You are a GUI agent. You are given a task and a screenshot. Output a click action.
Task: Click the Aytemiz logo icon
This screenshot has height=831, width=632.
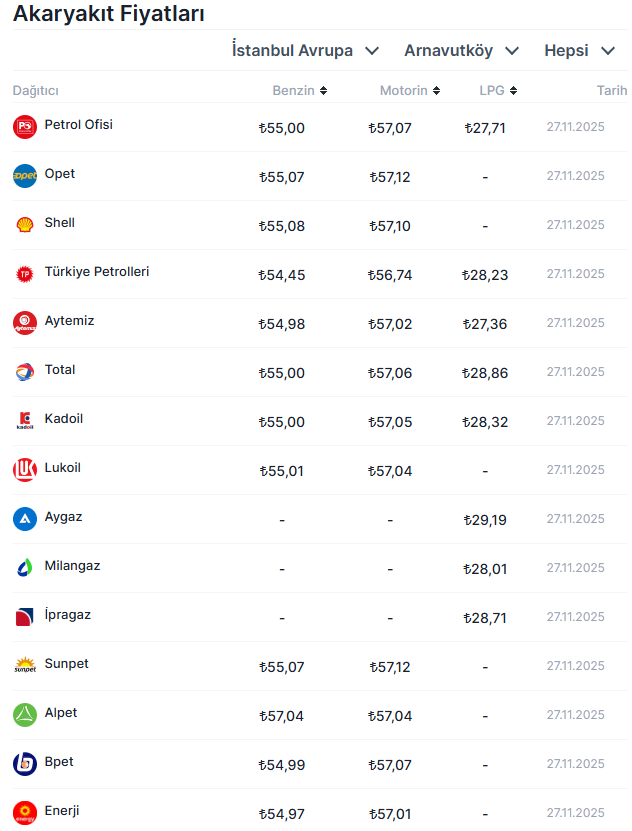click(x=25, y=323)
